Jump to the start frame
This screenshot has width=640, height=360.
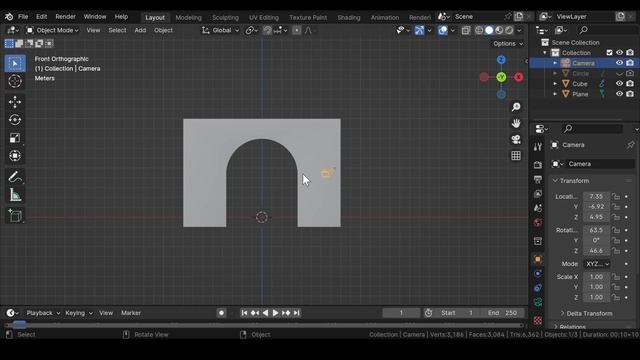(244, 313)
